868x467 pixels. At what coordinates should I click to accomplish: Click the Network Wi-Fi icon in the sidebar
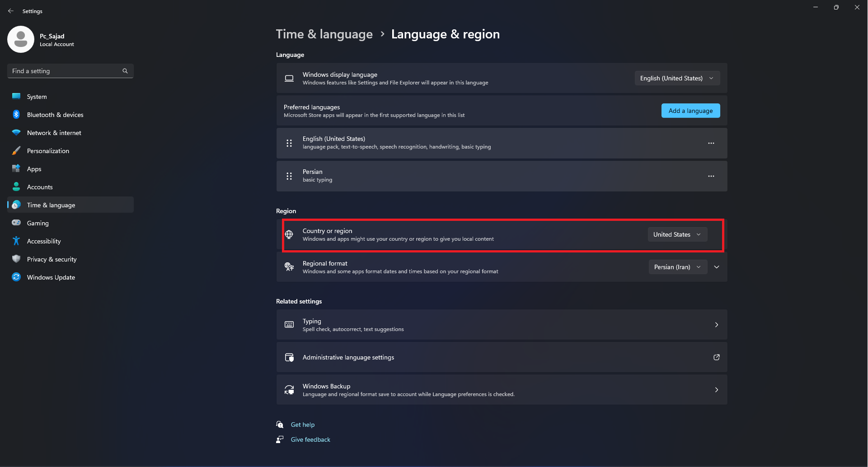16,132
